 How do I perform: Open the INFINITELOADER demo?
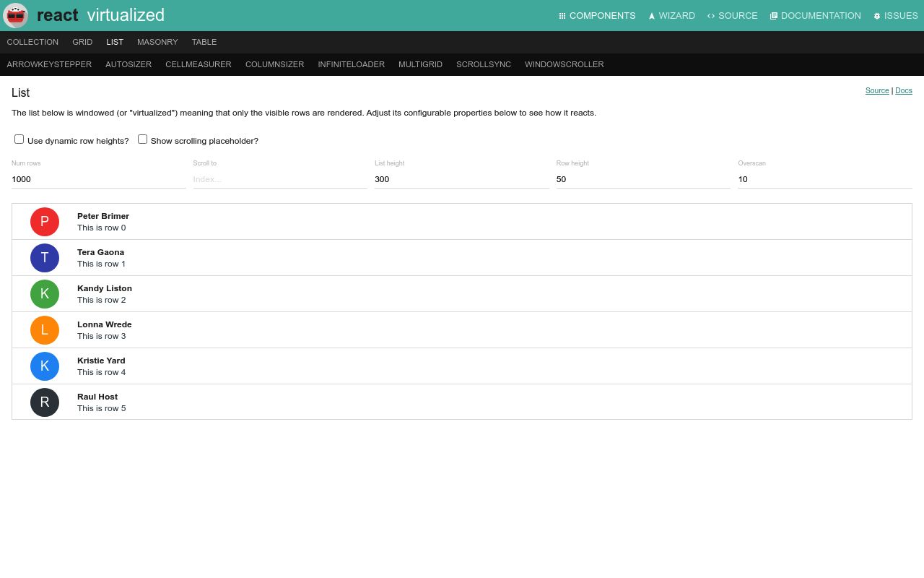[x=351, y=64]
